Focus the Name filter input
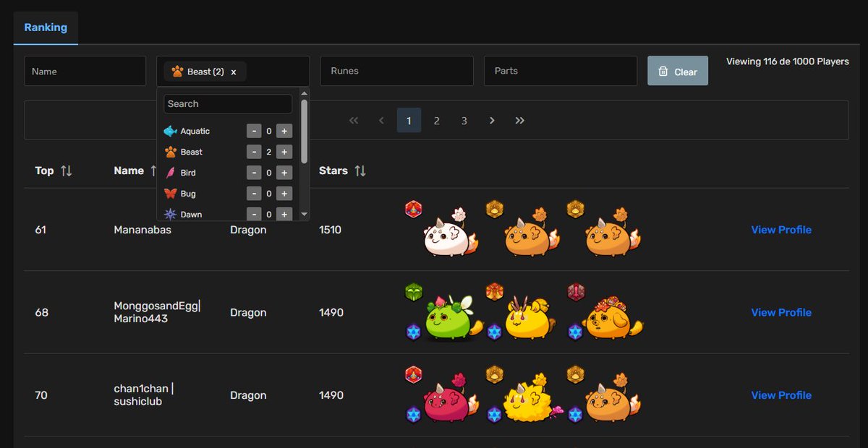Screen dimensions: 868x448 coord(85,72)
